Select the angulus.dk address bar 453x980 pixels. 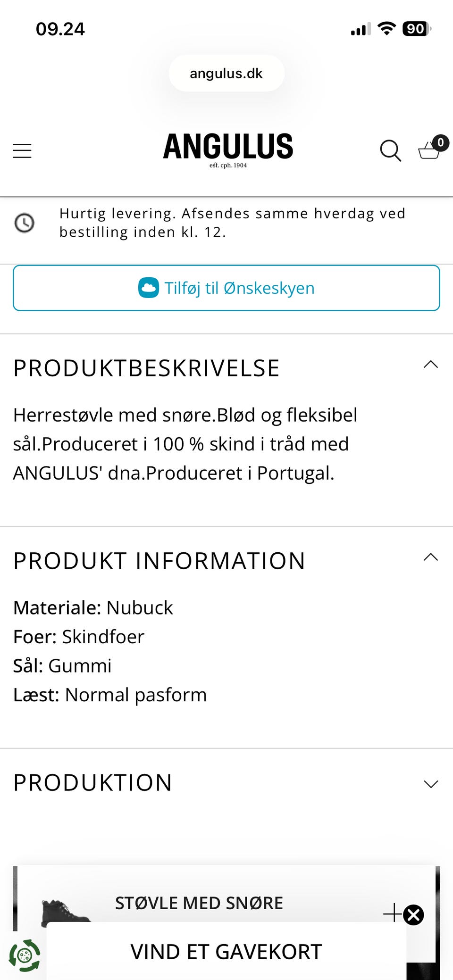[226, 73]
